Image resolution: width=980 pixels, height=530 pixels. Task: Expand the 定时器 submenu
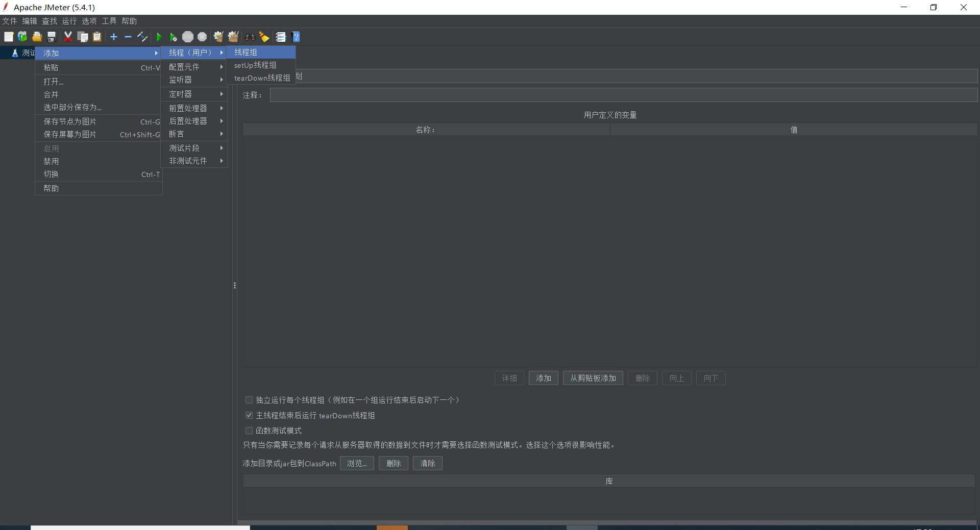[194, 94]
